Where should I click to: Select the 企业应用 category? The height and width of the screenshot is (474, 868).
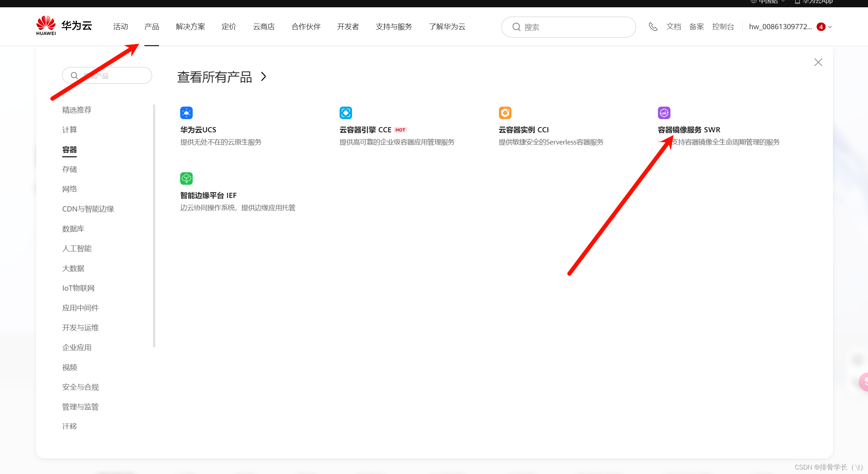(77, 348)
